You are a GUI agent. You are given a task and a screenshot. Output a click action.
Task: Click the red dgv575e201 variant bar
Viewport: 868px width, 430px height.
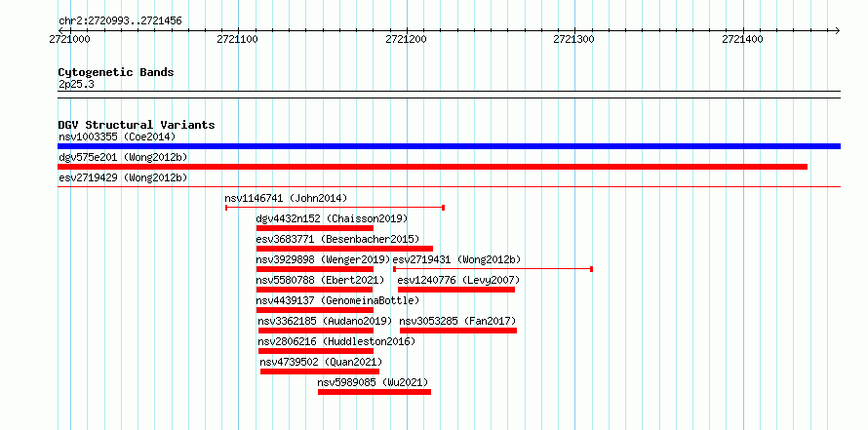point(432,167)
